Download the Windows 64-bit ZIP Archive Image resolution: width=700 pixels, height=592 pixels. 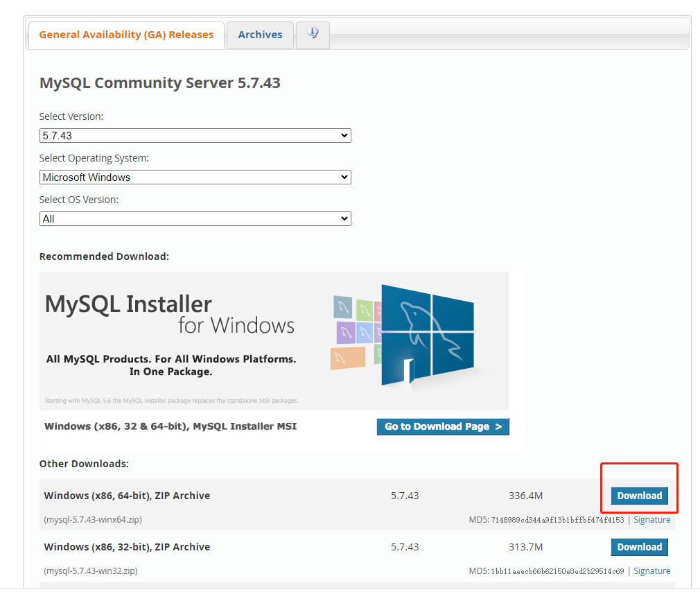639,496
